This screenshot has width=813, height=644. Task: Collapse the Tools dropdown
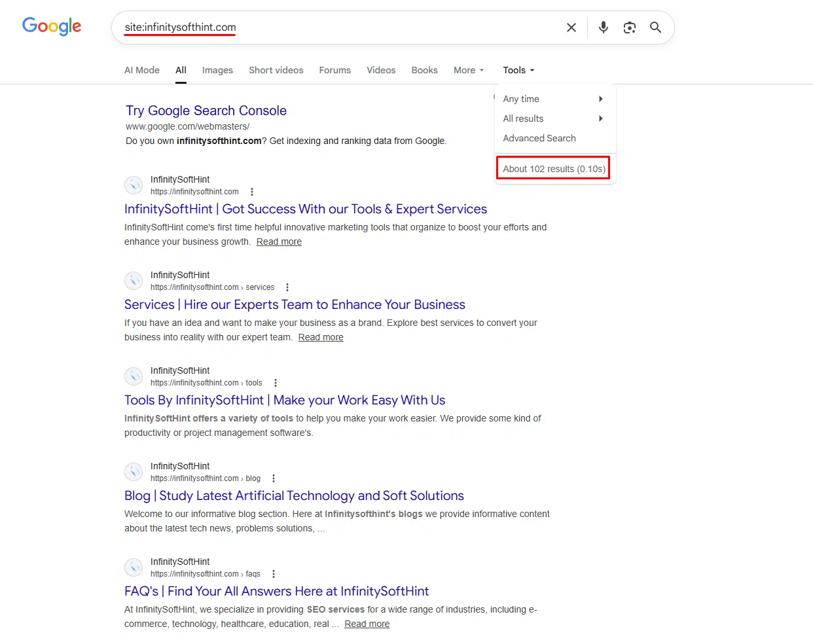click(518, 70)
